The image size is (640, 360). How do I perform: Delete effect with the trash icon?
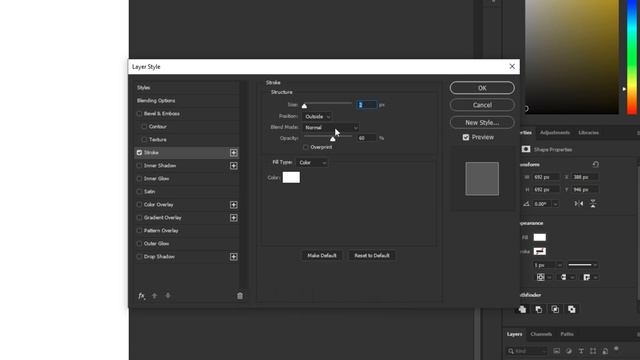tap(240, 296)
